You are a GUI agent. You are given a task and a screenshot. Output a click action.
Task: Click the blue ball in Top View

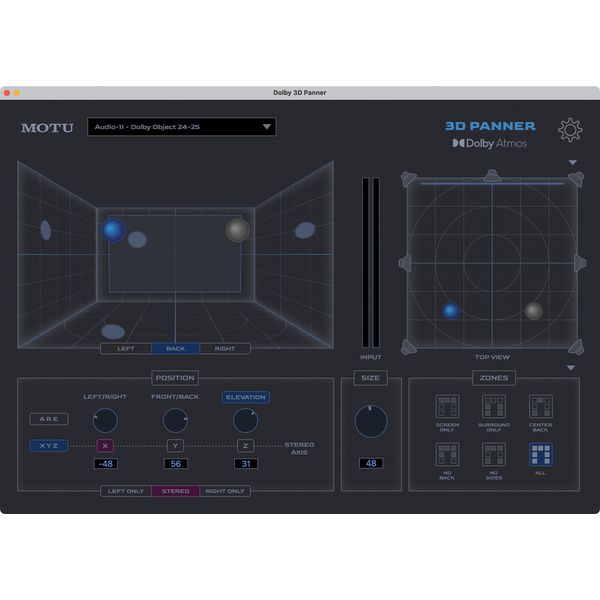coord(451,311)
